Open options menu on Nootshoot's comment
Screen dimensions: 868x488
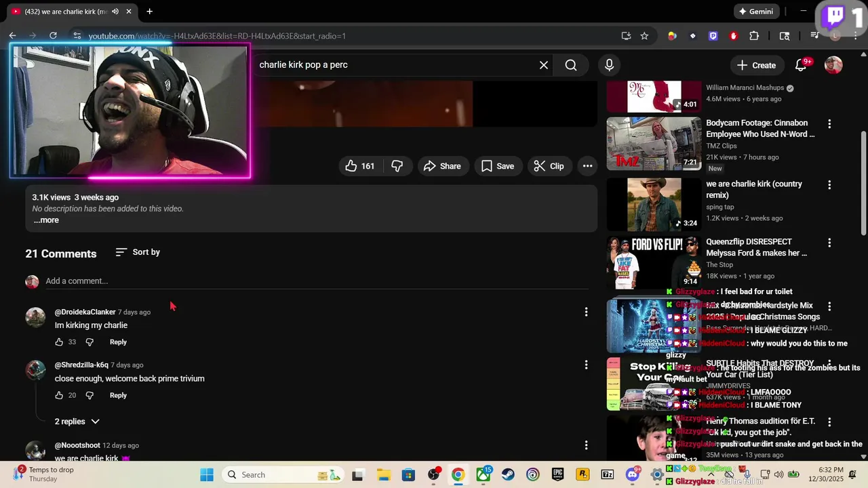tap(586, 445)
